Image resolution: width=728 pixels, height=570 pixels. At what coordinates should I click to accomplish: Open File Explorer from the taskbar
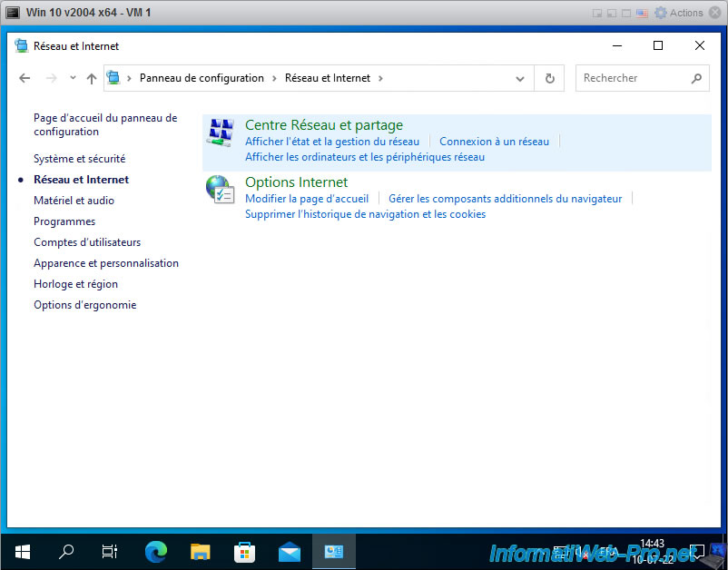click(200, 552)
